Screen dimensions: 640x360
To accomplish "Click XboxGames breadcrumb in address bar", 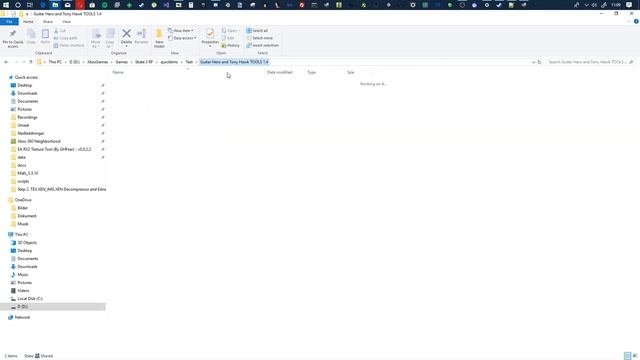I will pos(98,62).
